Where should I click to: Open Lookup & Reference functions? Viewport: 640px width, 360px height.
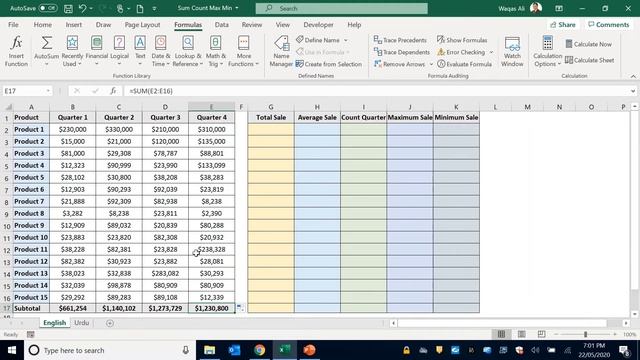coord(188,51)
